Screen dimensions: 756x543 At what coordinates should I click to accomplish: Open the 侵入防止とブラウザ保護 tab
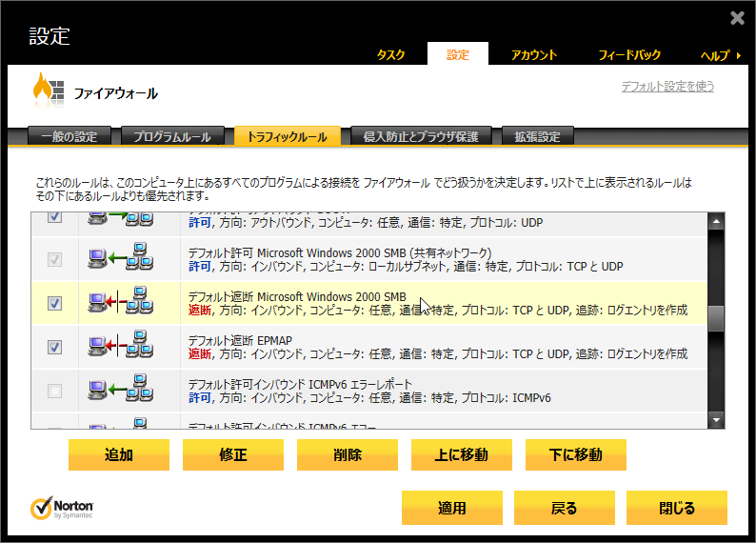pos(419,136)
